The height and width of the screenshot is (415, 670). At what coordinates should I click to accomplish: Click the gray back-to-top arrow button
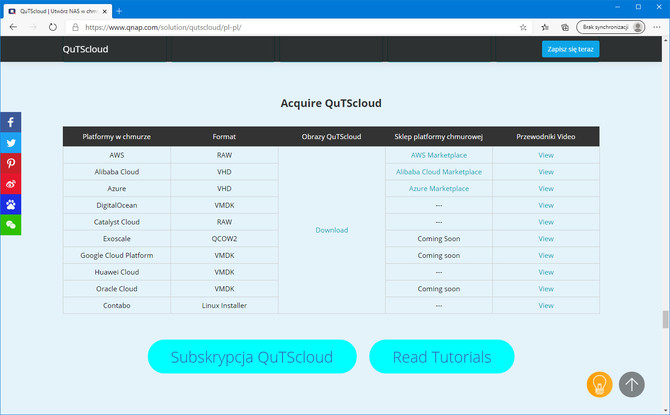tap(632, 384)
